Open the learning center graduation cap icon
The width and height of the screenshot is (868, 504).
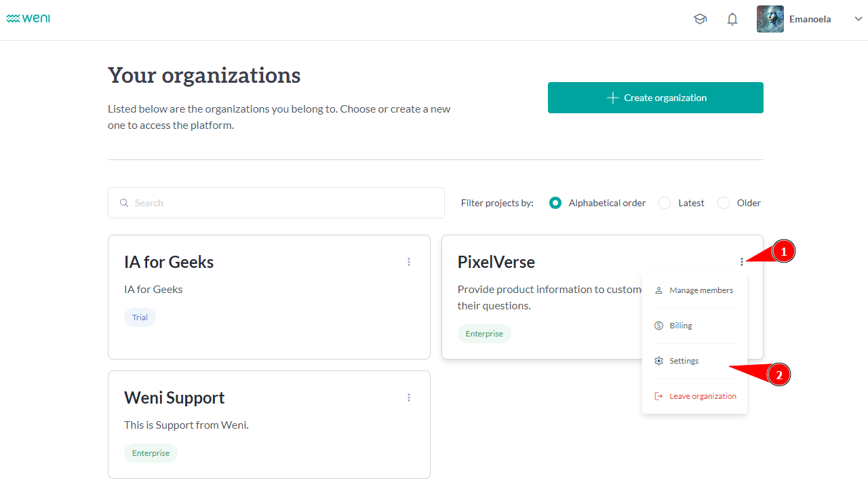pyautogui.click(x=700, y=19)
